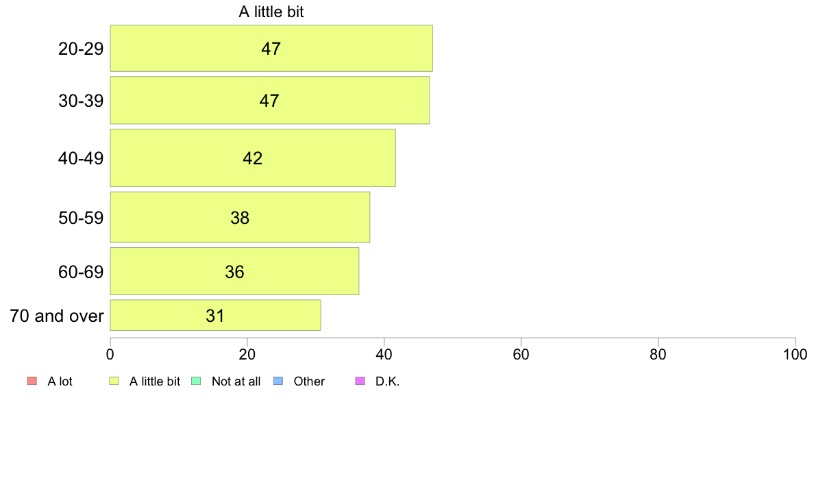Click the green Not at all legend swatch
The height and width of the screenshot is (504, 814).
(196, 381)
